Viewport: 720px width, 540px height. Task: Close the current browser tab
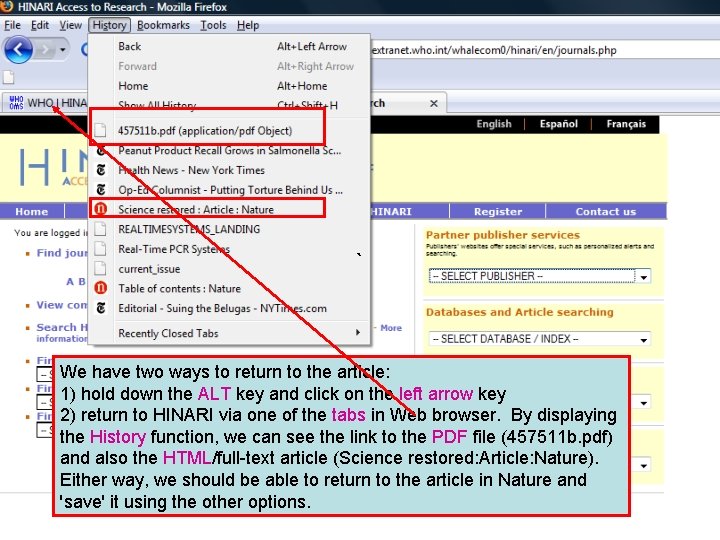433,103
